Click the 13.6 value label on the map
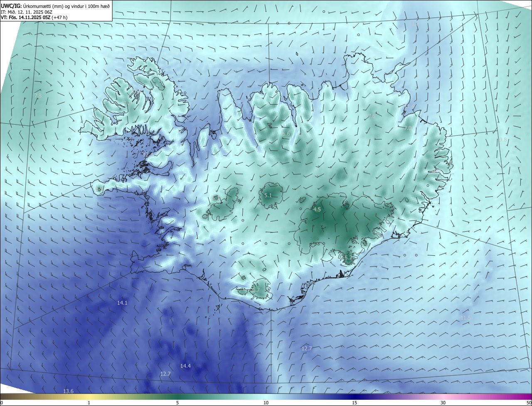Viewport: 532px width, 406px height. coord(68,391)
